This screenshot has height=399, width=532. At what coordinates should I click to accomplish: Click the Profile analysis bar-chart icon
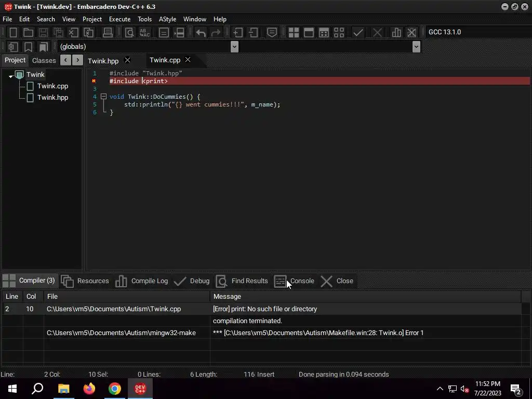tap(396, 32)
